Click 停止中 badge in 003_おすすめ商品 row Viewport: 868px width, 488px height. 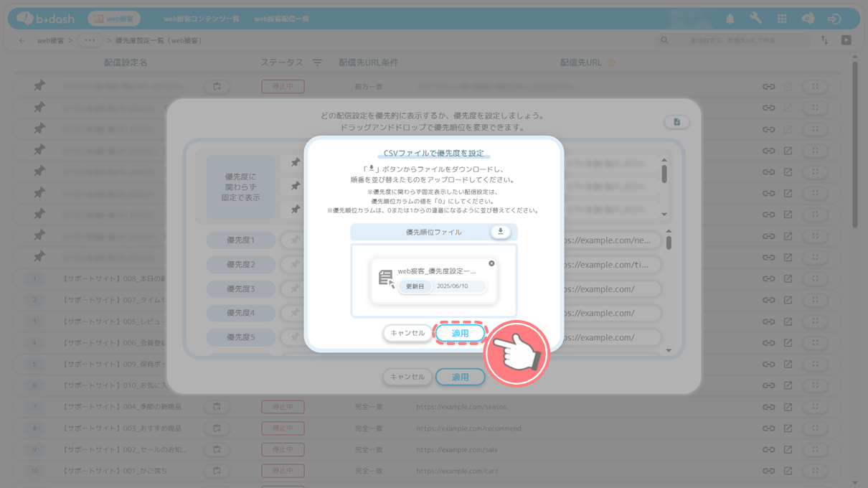[x=283, y=428]
